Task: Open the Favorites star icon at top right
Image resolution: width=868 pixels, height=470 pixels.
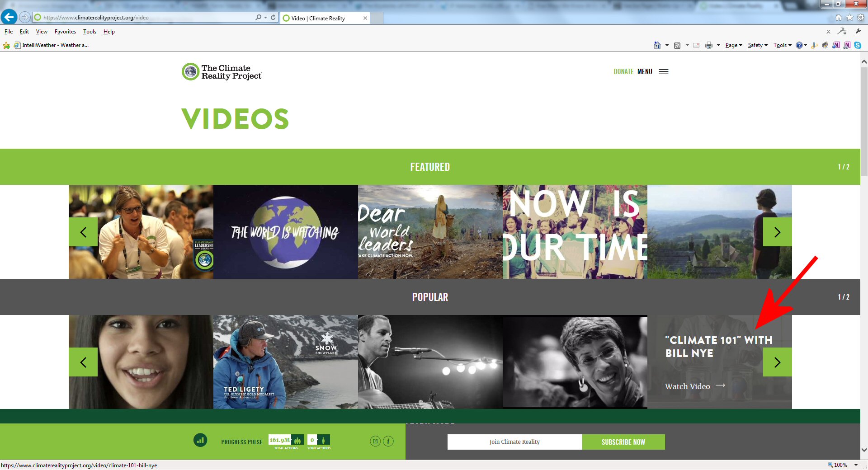Action: [x=850, y=18]
